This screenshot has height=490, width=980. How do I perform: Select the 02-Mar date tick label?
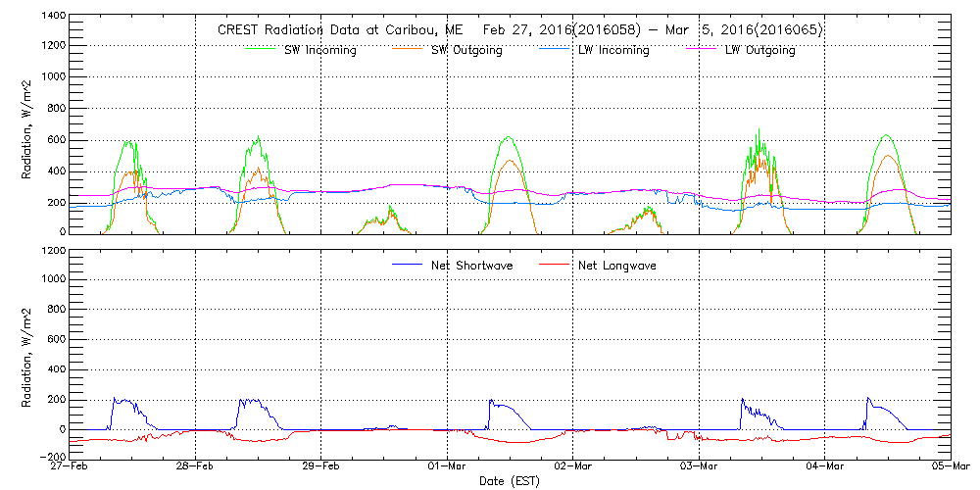(573, 467)
